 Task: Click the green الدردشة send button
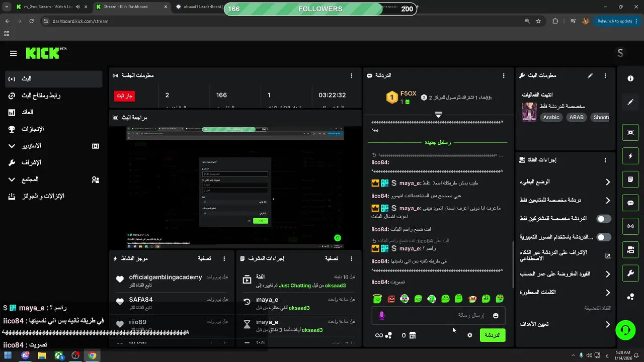(493, 335)
